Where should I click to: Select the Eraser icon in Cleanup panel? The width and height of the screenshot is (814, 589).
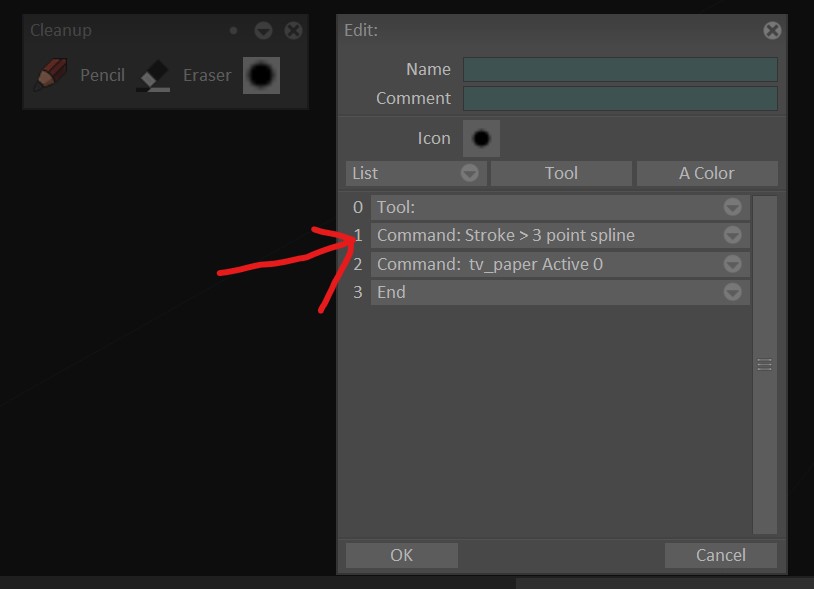tap(153, 76)
